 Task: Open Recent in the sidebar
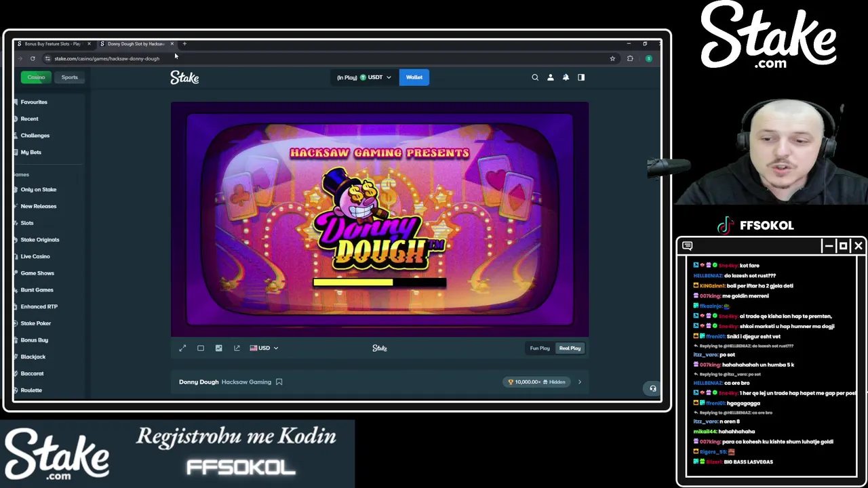tap(29, 119)
